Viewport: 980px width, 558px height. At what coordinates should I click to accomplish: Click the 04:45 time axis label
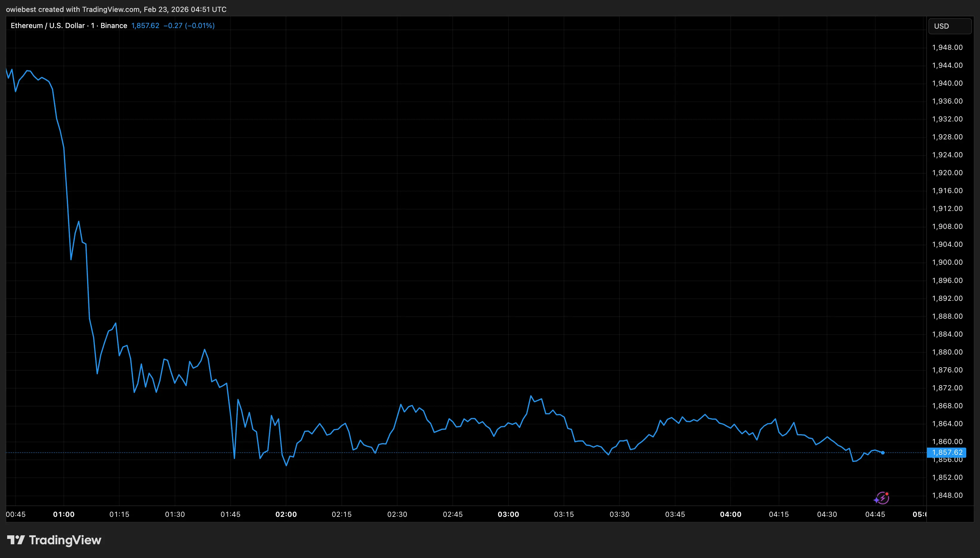(x=875, y=514)
